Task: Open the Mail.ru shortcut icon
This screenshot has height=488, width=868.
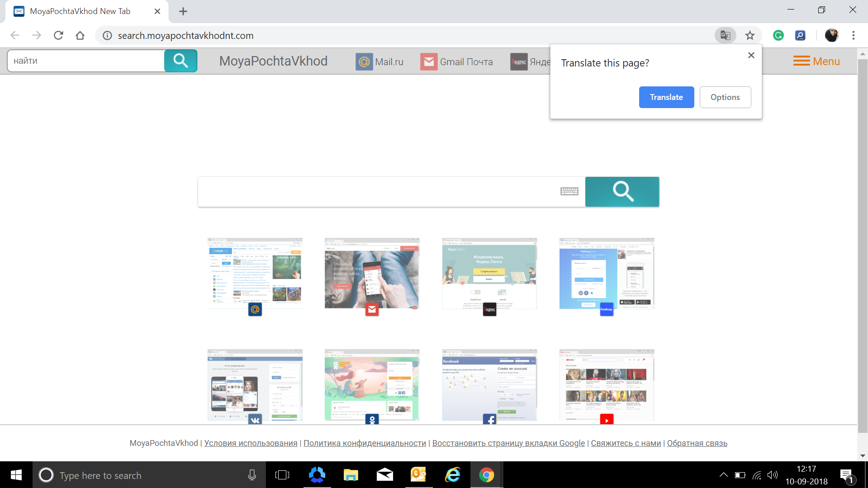Action: 364,62
